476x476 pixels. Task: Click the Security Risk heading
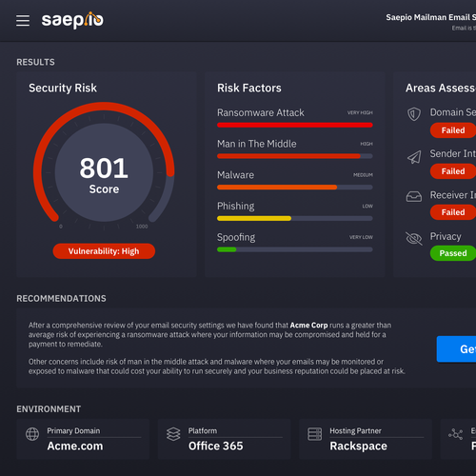63,88
